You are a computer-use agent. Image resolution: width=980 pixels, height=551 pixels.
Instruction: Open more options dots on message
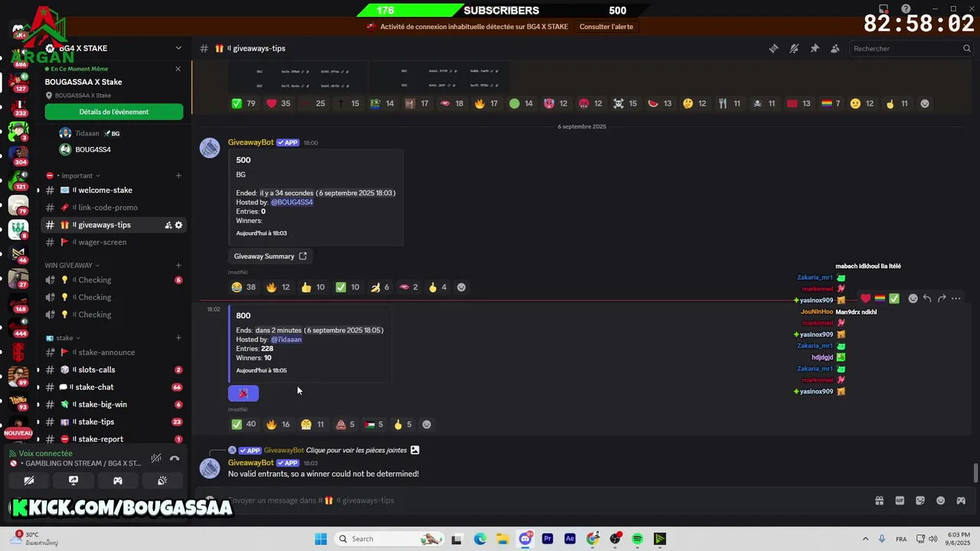tap(956, 298)
